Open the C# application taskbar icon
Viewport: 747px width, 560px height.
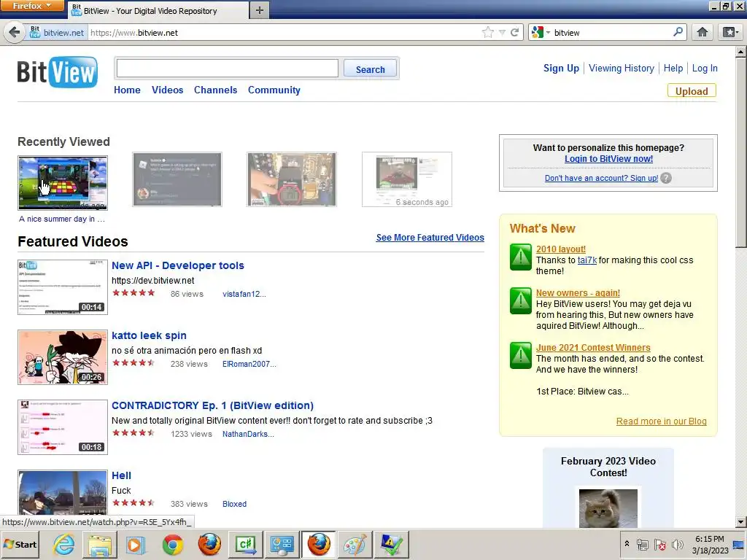(x=246, y=544)
